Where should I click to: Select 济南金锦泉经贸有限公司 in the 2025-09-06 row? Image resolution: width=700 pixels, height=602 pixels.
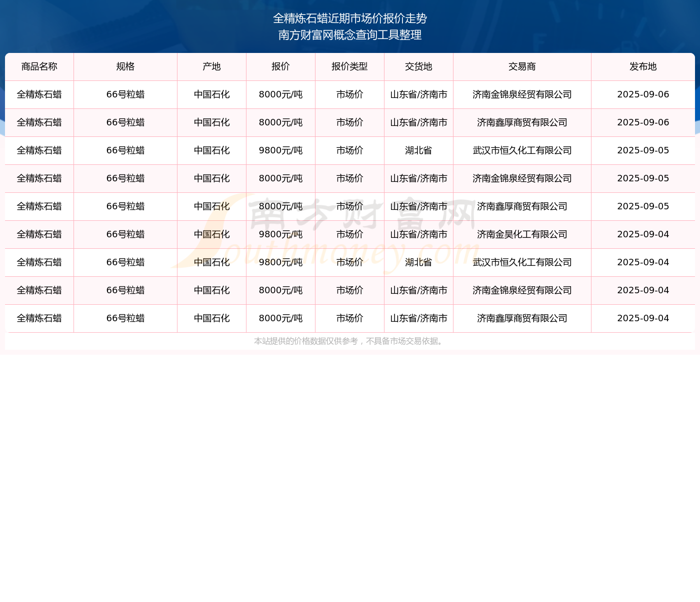[522, 94]
